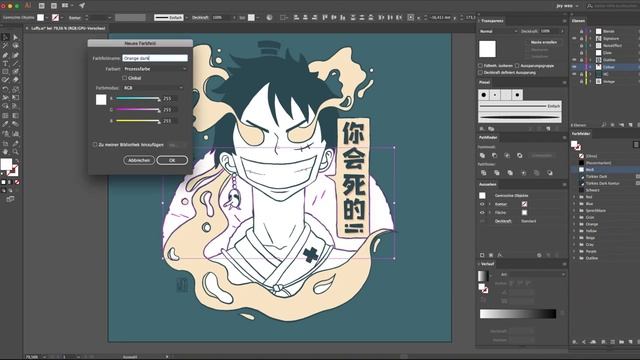640x360 pixels.
Task: Select the Rotate tool
Action: (x=5, y=89)
